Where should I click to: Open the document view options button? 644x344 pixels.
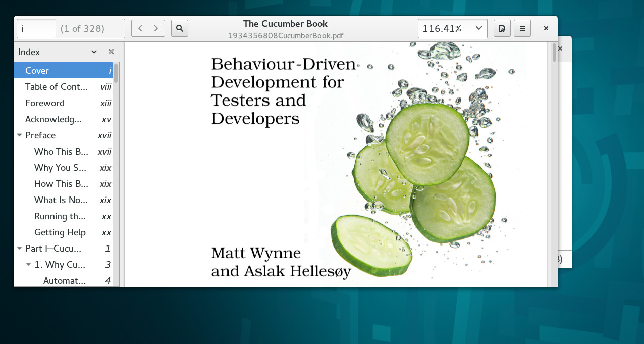(x=502, y=28)
